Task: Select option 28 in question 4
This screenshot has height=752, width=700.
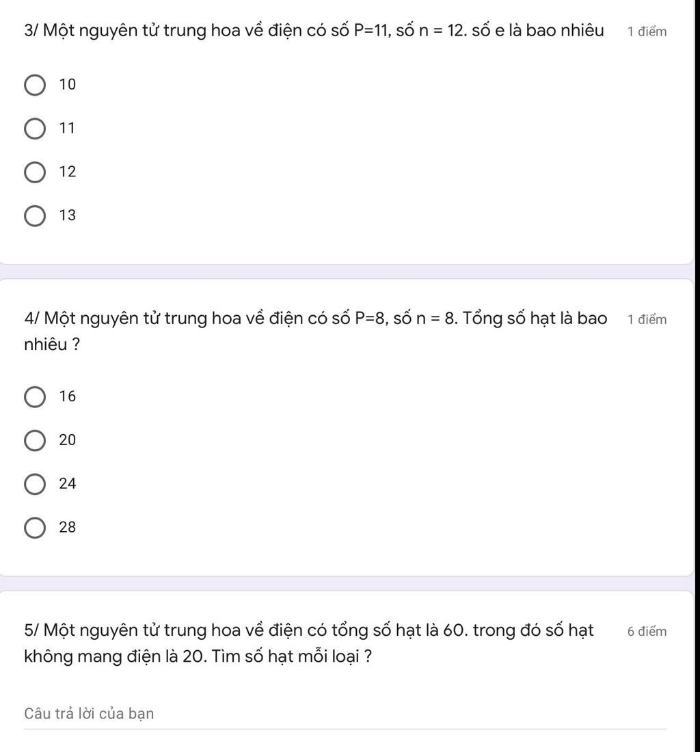Action: click(x=35, y=528)
